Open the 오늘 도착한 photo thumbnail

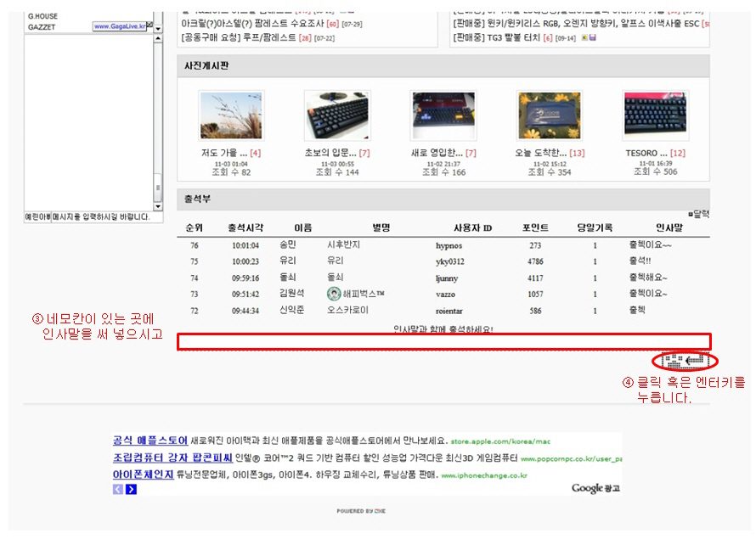tap(550, 115)
